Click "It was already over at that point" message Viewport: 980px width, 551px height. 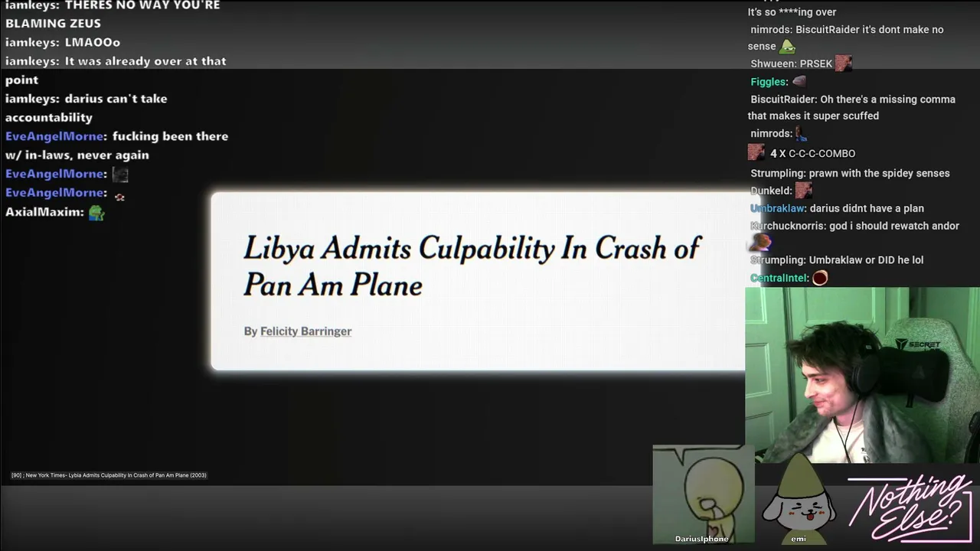click(x=116, y=70)
